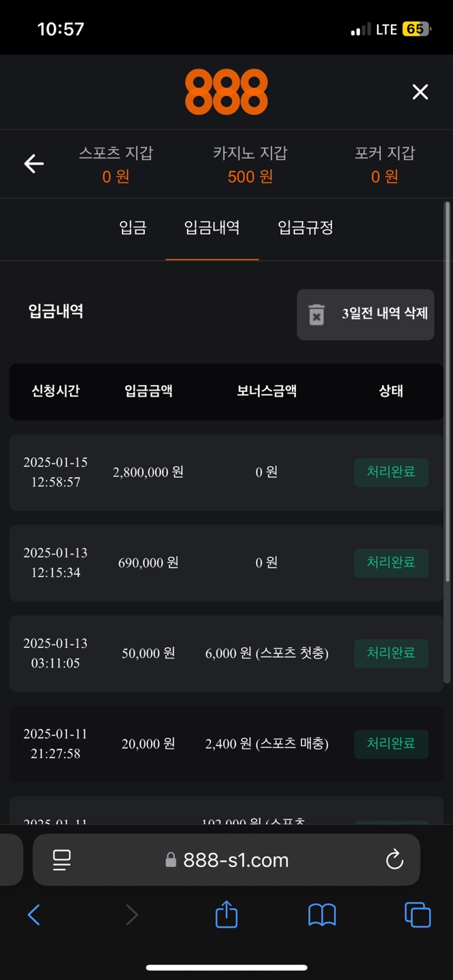
Task: Tap the Safari share icon
Action: tap(227, 915)
